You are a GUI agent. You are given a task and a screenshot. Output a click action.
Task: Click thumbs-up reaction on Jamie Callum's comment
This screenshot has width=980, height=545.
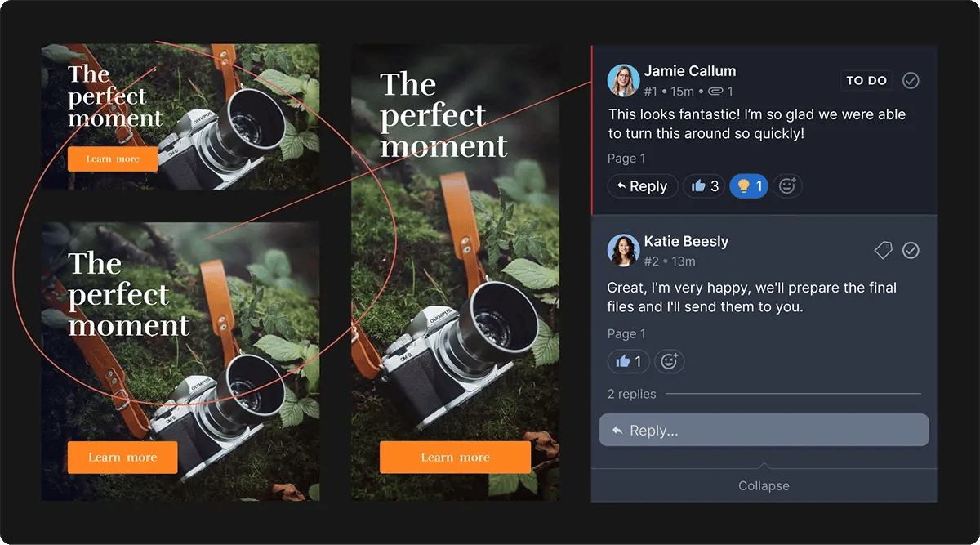point(704,186)
